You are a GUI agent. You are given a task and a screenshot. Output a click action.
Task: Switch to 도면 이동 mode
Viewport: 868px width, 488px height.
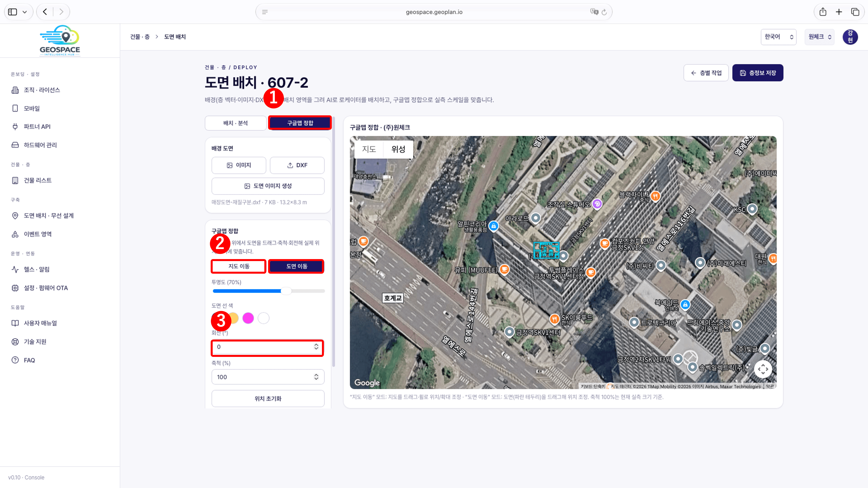click(x=297, y=266)
